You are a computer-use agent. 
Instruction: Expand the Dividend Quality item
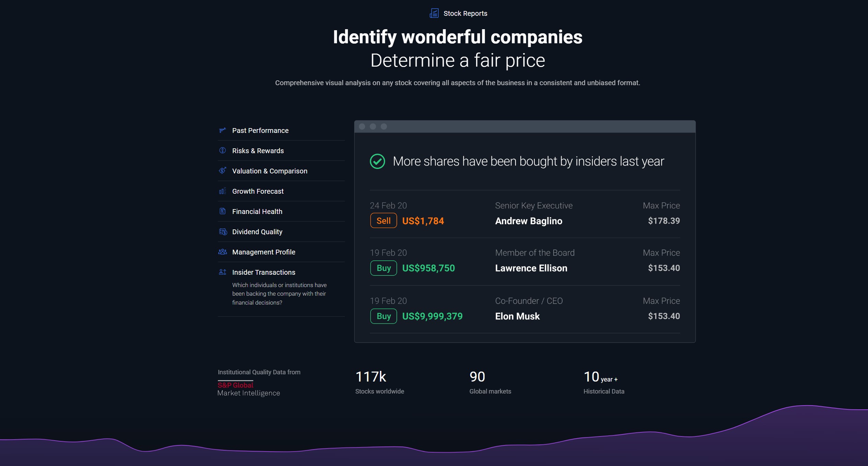[257, 232]
